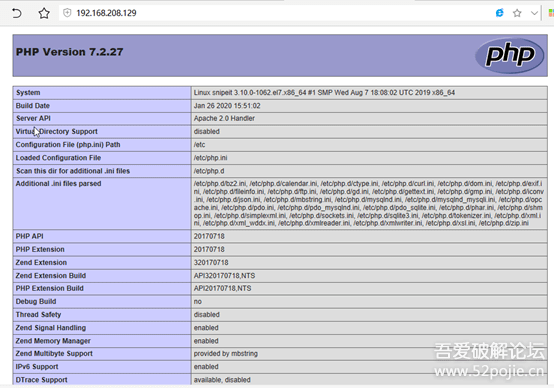Click the DTrace Support value cell
Viewport: 554px width, 388px height.
tap(369, 380)
